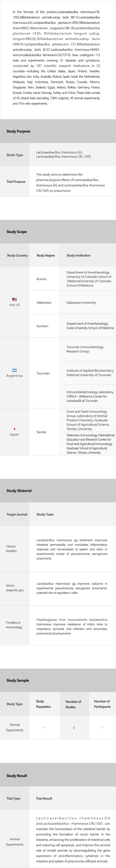This screenshot has height=868, width=116.
Task: Click the Study Result section heading
Action: pyautogui.click(x=17, y=776)
